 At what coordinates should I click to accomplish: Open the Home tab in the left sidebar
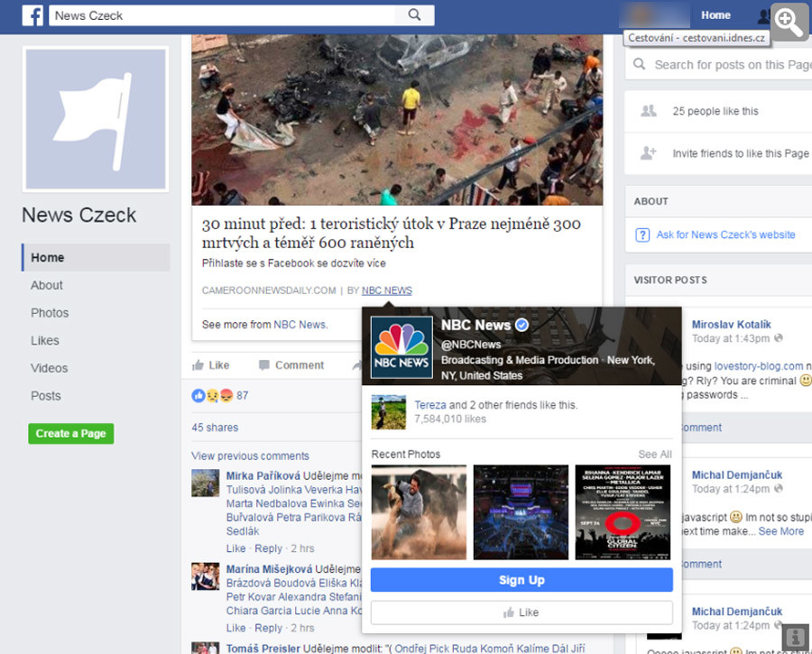pos(96,257)
